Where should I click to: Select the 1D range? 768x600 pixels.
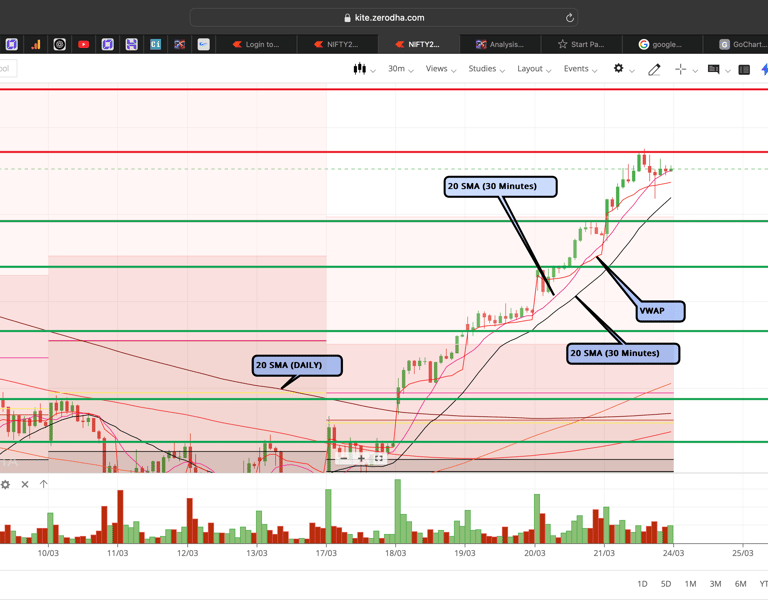(x=642, y=584)
